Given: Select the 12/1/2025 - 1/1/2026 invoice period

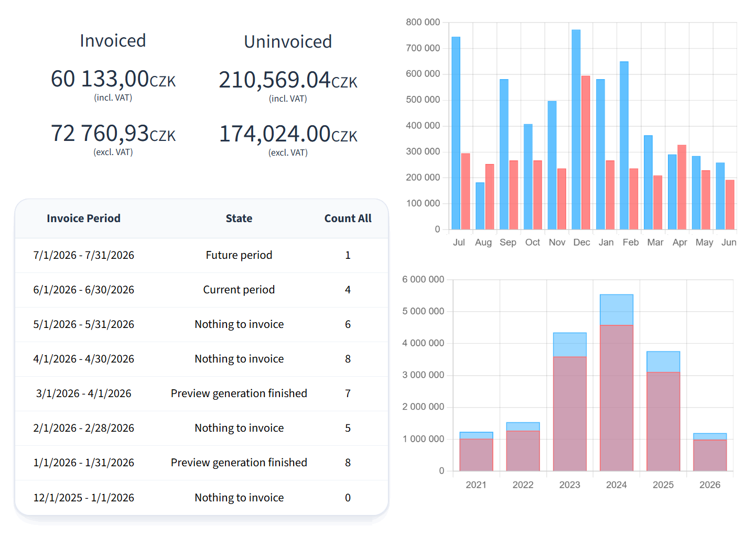Looking at the screenshot, I should [x=84, y=498].
